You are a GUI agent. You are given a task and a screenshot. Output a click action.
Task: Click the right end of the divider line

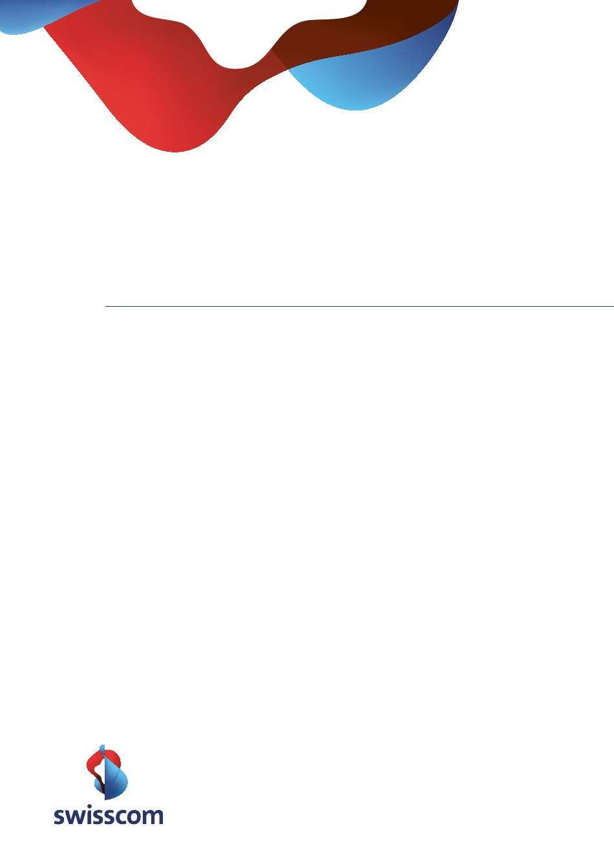(611, 306)
